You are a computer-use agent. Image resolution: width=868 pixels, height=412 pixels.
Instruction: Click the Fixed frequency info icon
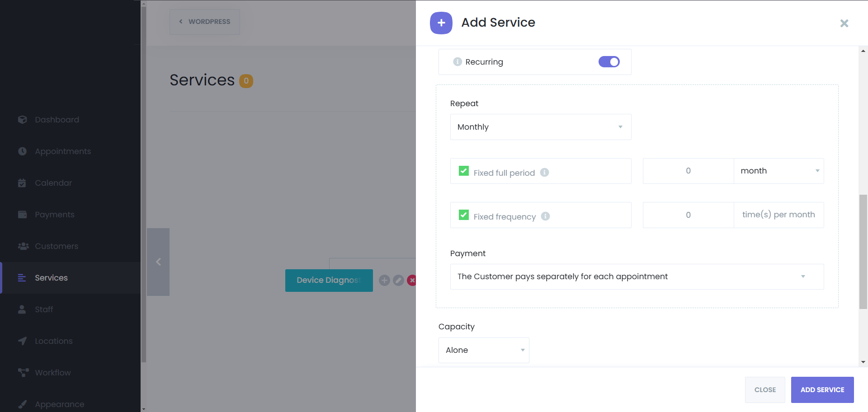[x=545, y=216]
